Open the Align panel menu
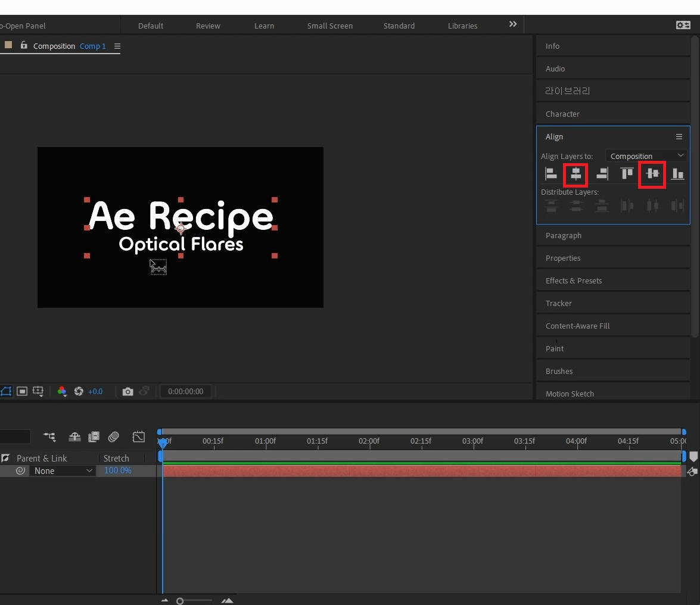 679,136
